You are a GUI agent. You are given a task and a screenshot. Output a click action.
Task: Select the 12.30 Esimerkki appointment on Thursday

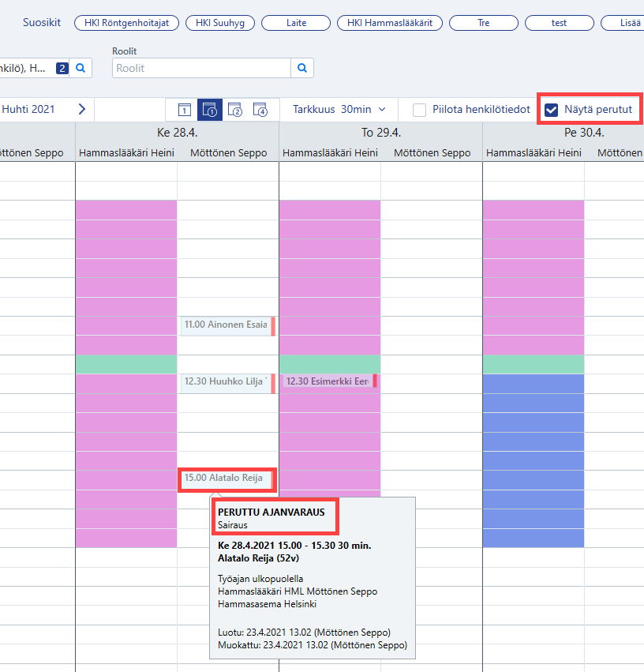pos(329,381)
